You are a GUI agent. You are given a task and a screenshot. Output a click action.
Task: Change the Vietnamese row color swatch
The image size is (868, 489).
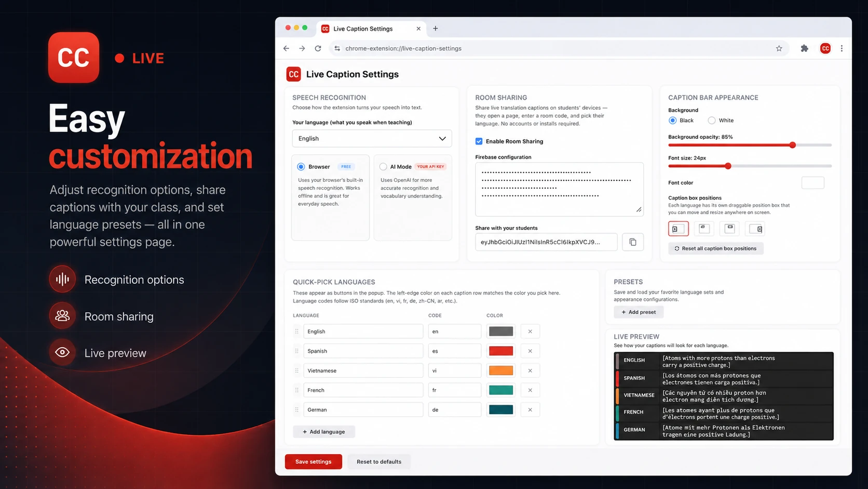pyautogui.click(x=501, y=371)
